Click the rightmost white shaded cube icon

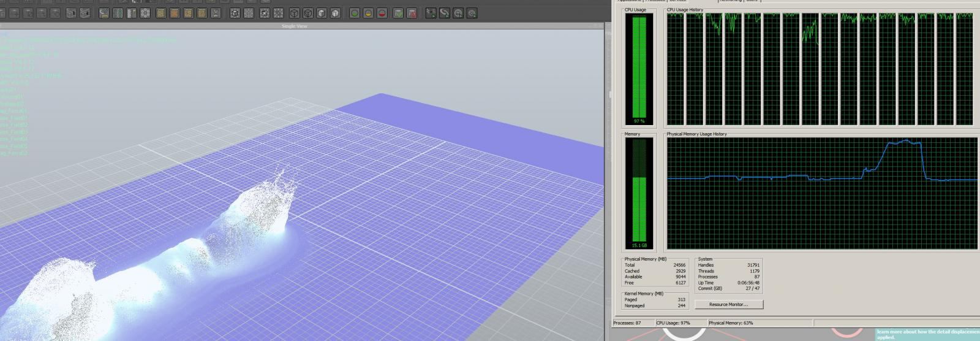coord(336,13)
